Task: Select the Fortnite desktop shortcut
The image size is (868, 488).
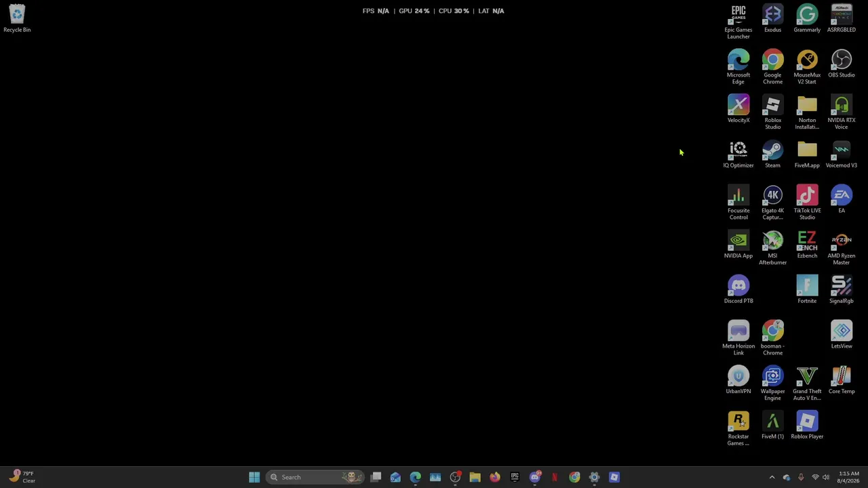Action: pos(807,290)
